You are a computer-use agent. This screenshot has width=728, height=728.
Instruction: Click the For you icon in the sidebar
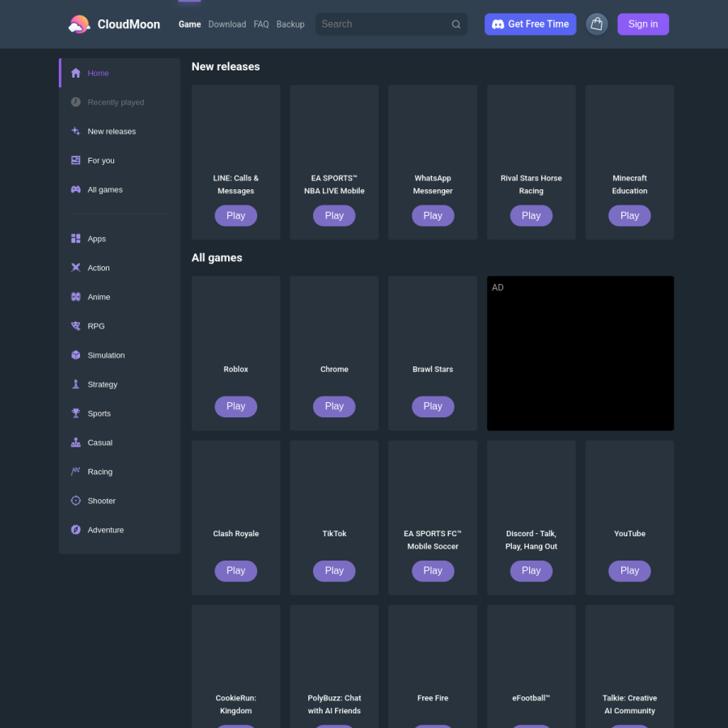pyautogui.click(x=76, y=160)
